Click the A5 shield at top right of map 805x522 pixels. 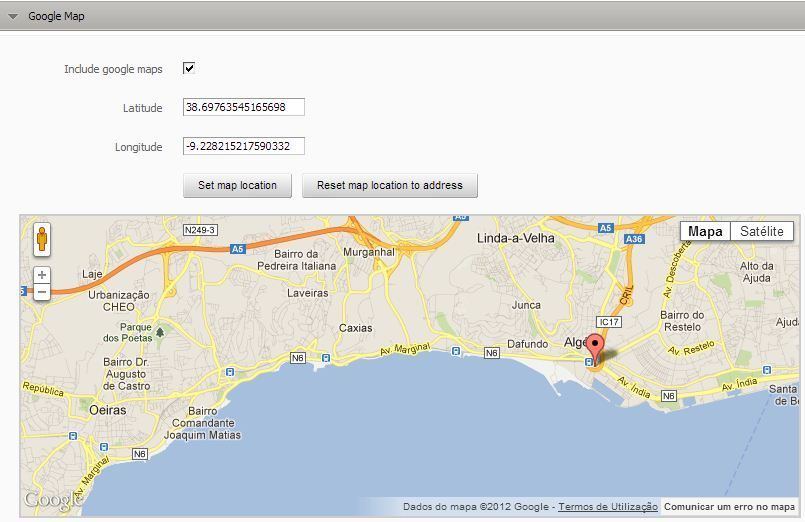(606, 228)
